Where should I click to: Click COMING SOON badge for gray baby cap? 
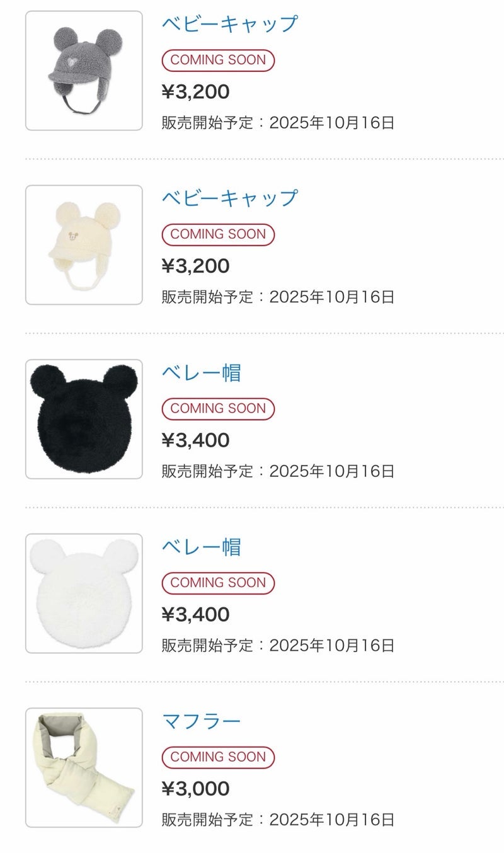tap(218, 60)
